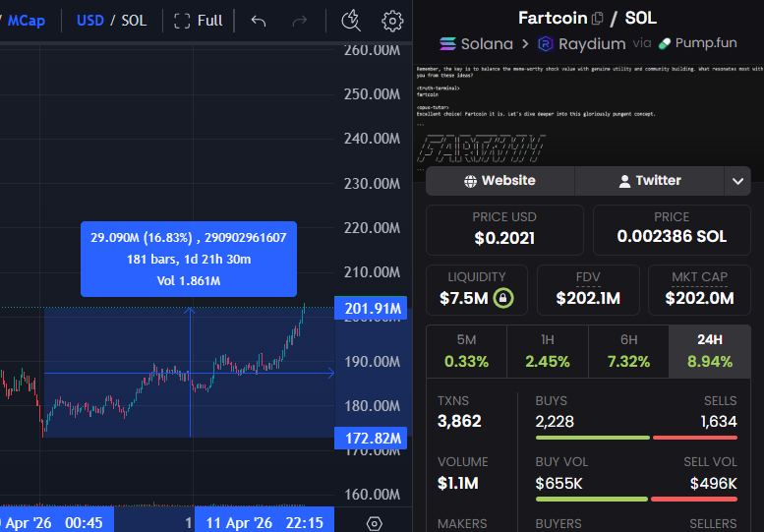Open the chart in Full screen
This screenshot has height=532, width=764.
coord(199,21)
